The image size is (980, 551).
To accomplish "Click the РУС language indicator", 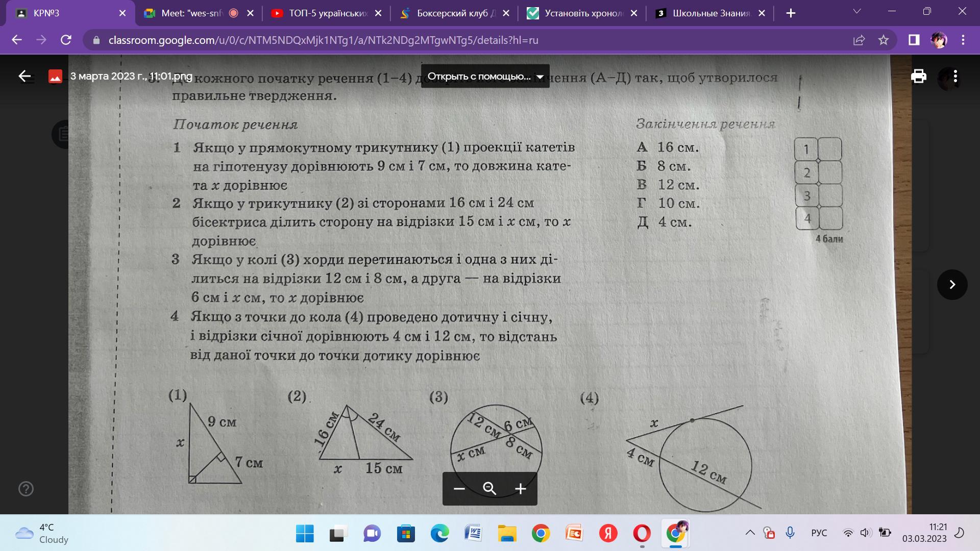I will pyautogui.click(x=819, y=533).
